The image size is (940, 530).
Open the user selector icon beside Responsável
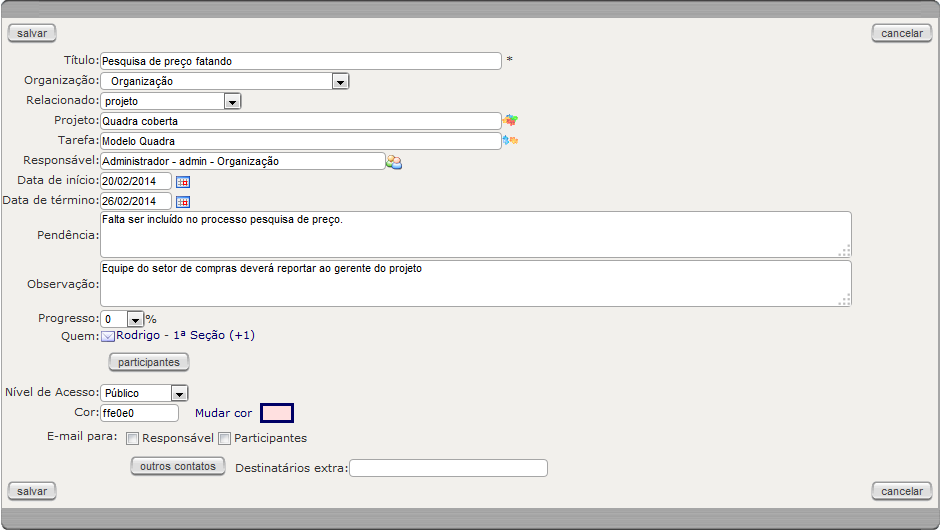pyautogui.click(x=394, y=162)
